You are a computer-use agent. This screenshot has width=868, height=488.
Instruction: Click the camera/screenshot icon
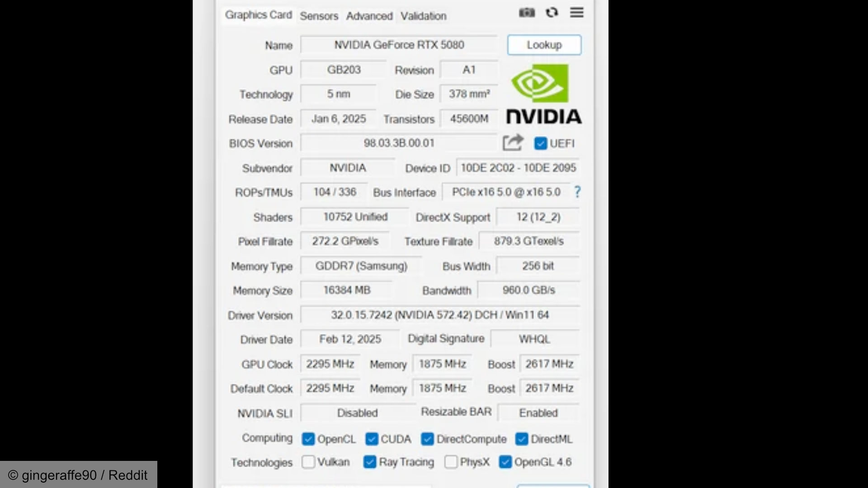click(525, 13)
